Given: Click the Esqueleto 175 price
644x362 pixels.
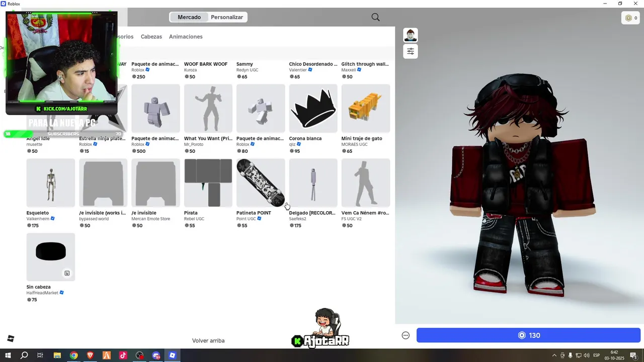Looking at the screenshot, I should coord(33,225).
